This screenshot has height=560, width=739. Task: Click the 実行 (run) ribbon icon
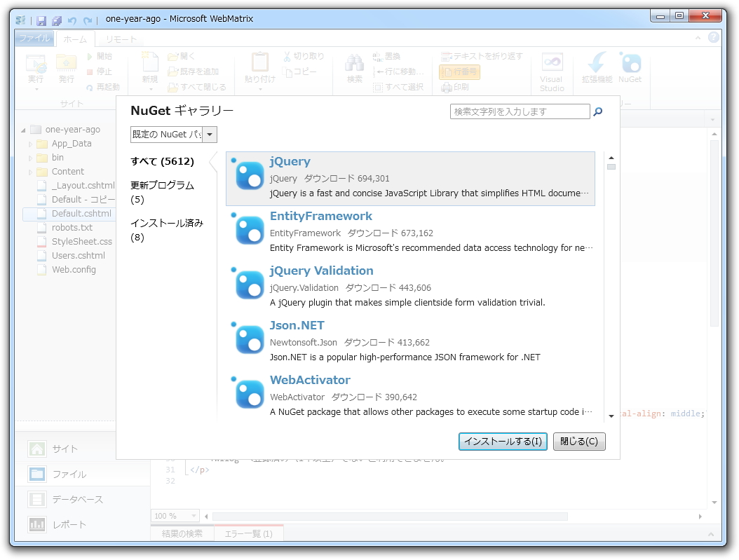[34, 70]
